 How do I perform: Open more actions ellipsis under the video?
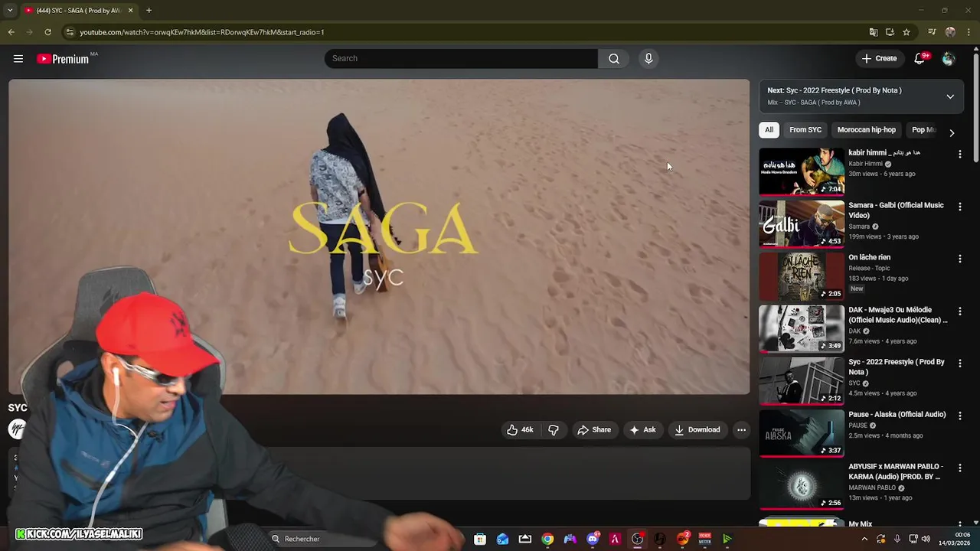[741, 430]
